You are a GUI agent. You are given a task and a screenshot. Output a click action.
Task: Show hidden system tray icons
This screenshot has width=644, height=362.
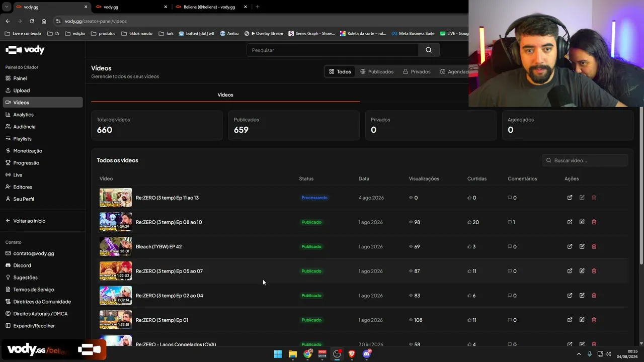click(579, 354)
